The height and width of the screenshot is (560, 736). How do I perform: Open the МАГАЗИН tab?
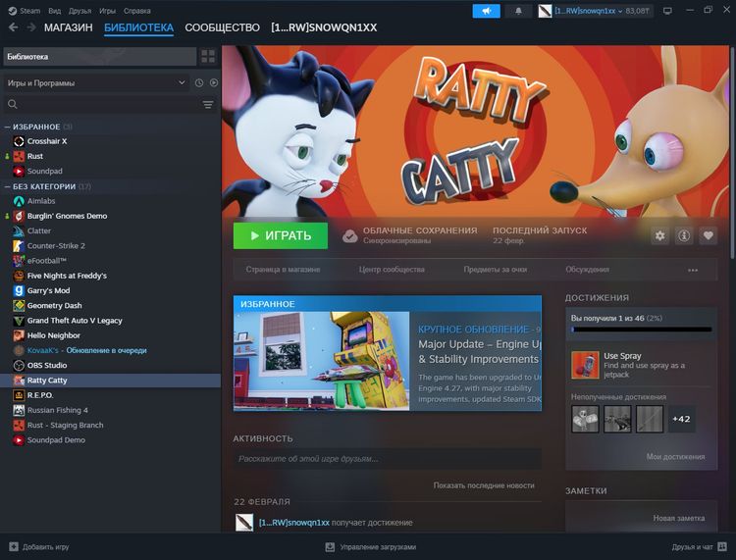point(69,27)
